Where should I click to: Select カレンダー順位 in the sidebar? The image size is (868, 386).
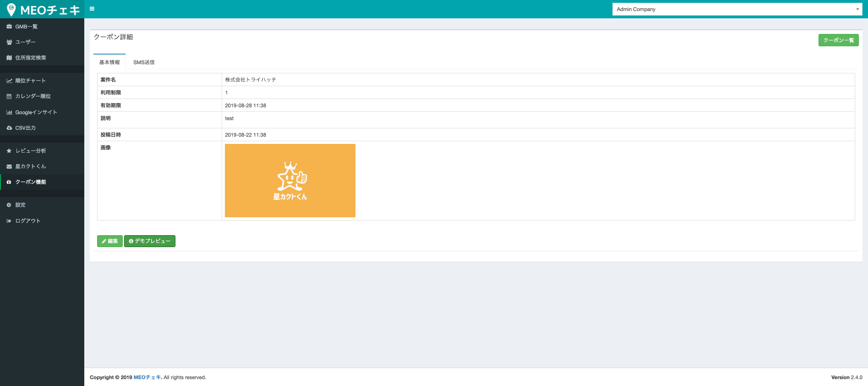[42, 96]
